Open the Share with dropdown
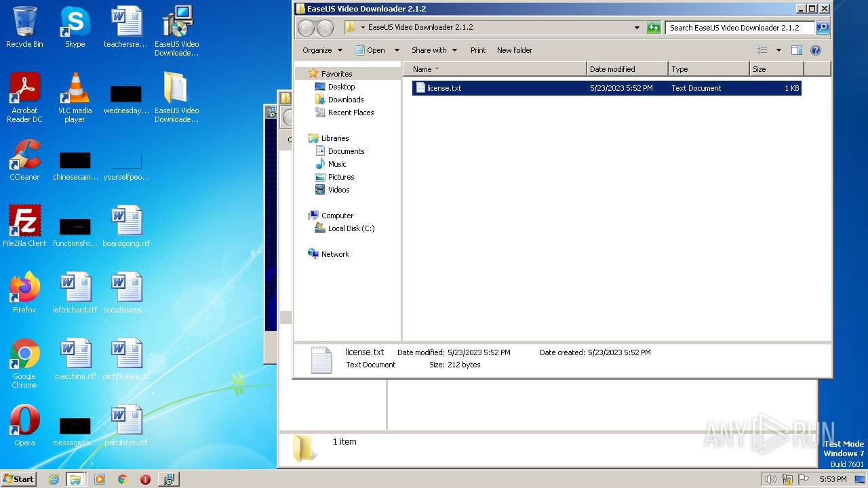 point(434,50)
